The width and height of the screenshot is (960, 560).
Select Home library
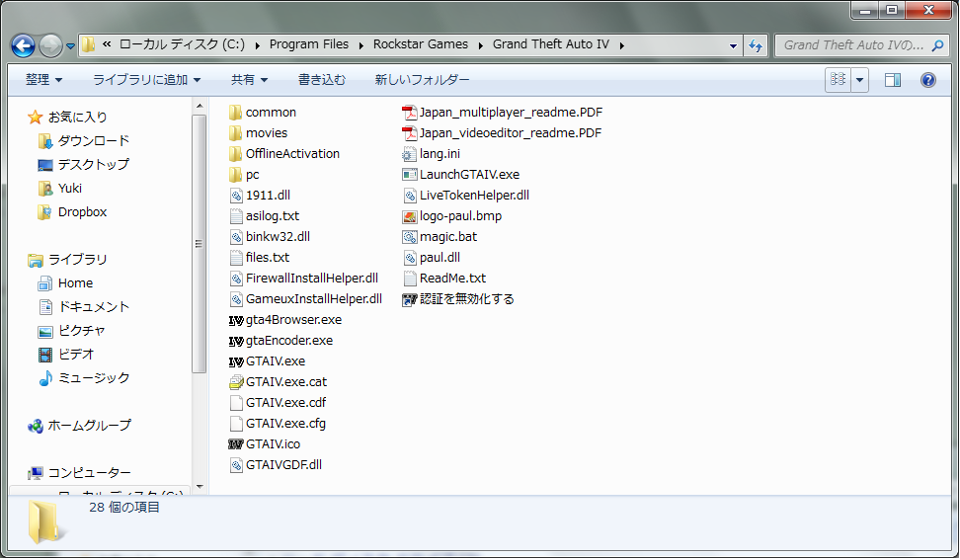coord(65,283)
